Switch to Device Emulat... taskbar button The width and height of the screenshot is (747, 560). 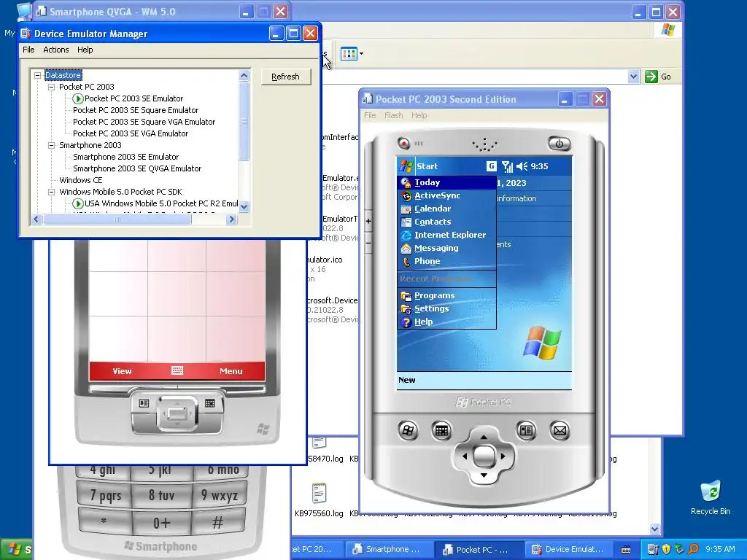point(568,550)
